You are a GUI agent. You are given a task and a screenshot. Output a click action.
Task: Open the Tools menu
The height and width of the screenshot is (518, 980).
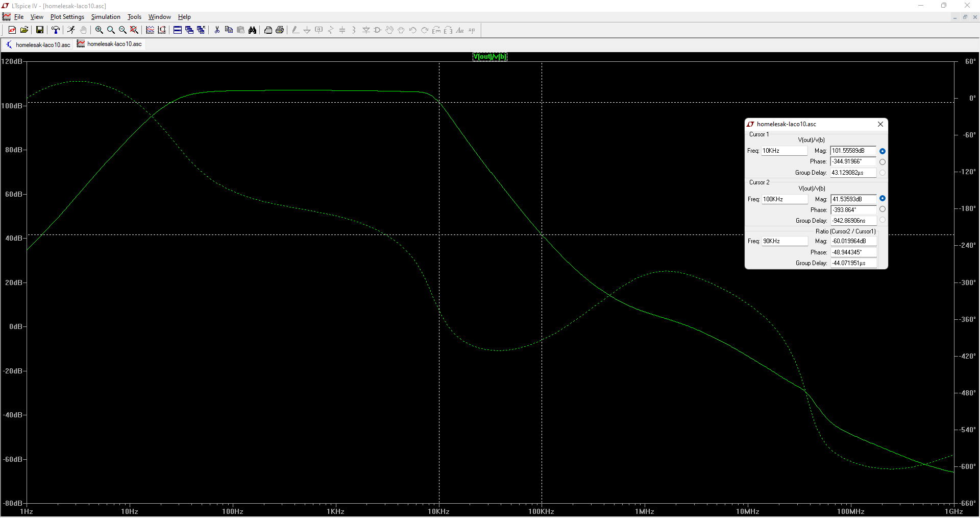coord(134,17)
